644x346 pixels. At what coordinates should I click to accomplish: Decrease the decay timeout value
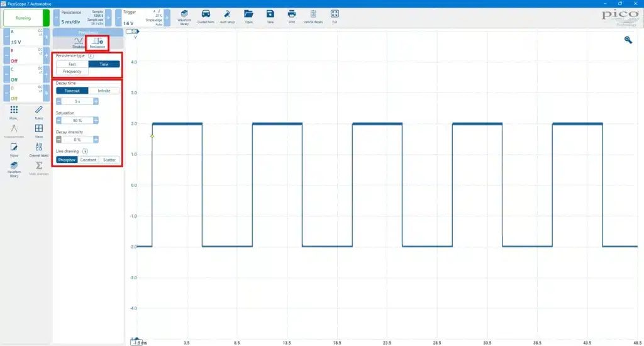pyautogui.click(x=58, y=101)
